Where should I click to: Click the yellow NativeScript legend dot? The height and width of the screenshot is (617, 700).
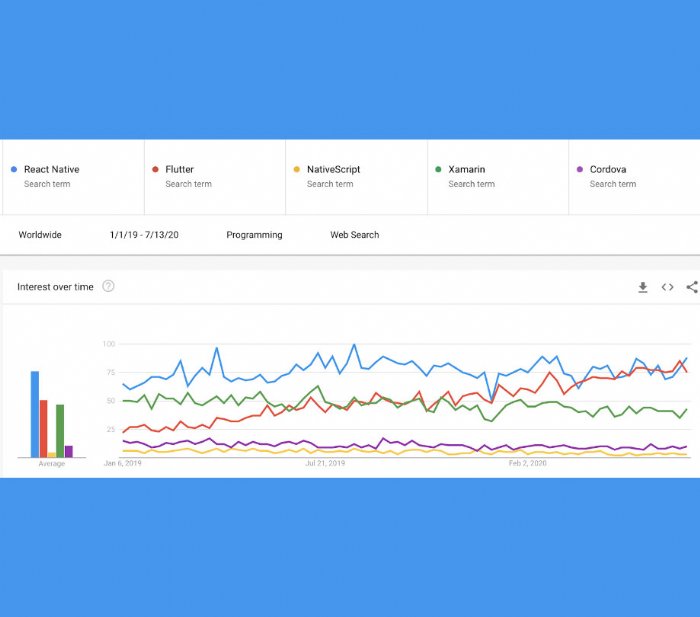(296, 170)
